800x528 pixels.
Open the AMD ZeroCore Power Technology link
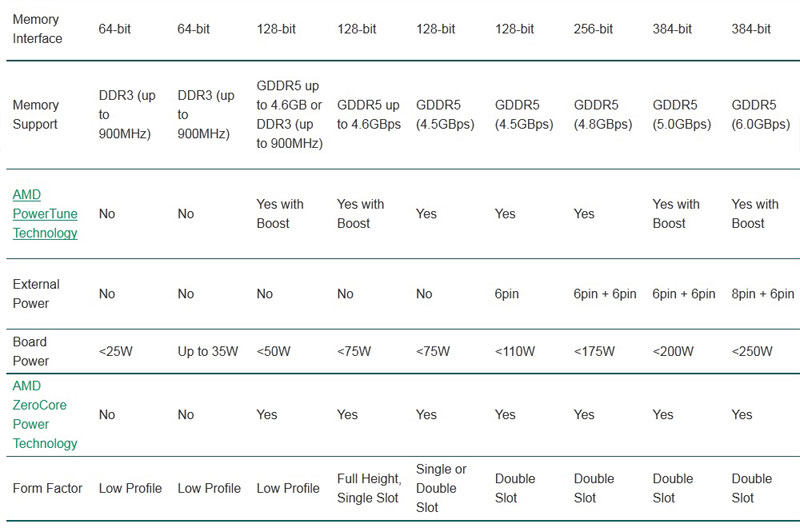coord(45,414)
